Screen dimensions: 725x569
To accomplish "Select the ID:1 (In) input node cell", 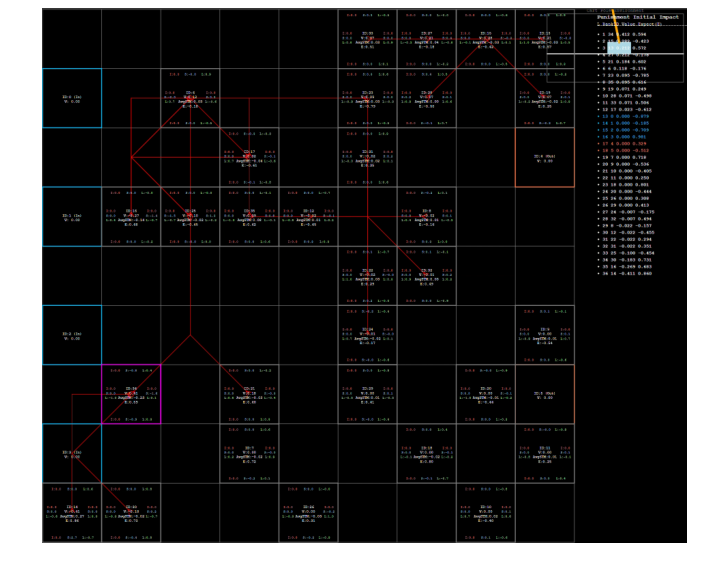I will coord(71,216).
